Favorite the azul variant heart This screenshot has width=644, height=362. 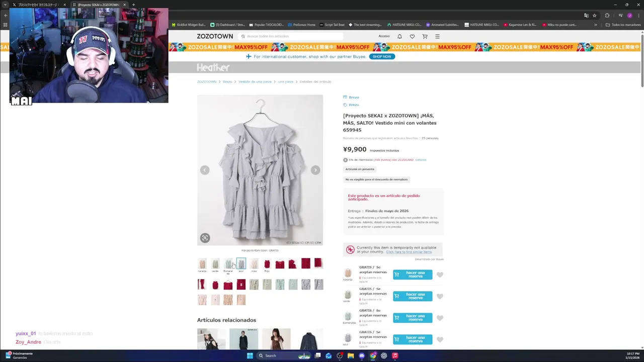[440, 339]
